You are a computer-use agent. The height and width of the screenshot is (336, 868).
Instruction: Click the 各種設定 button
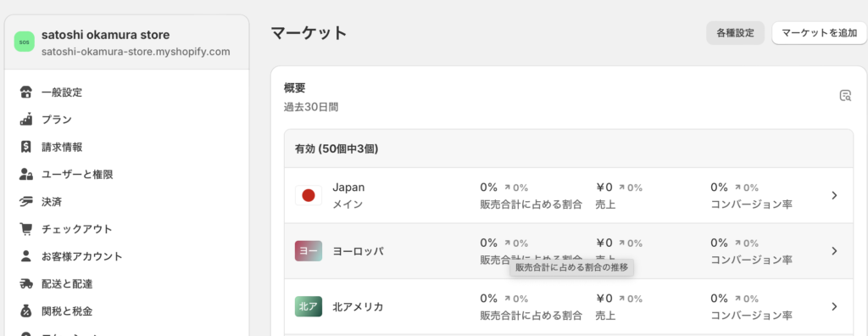(735, 33)
